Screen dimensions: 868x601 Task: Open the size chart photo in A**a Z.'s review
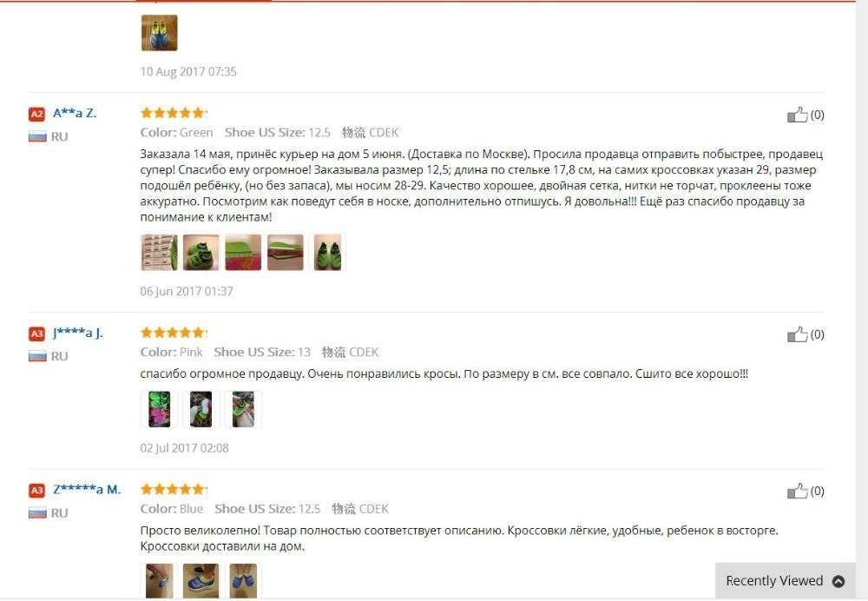point(160,253)
